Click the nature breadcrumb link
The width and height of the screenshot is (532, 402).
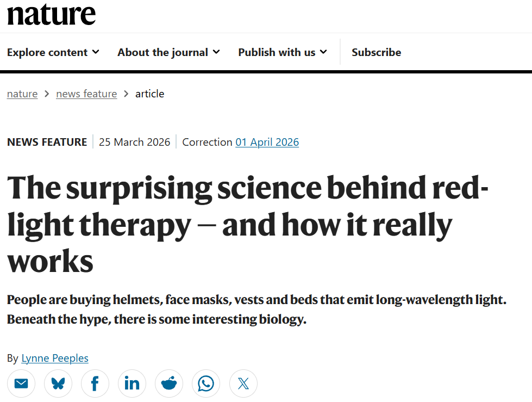pyautogui.click(x=22, y=94)
